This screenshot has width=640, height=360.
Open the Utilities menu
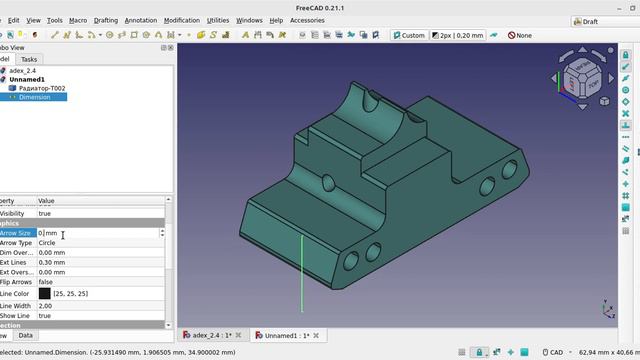point(218,20)
